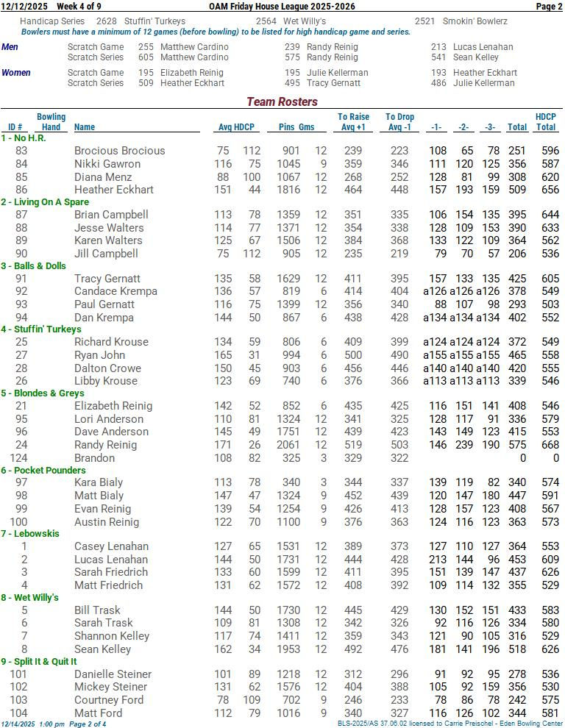
Task: Click bowler name 'Brian Campbell'
Action: pyautogui.click(x=112, y=215)
